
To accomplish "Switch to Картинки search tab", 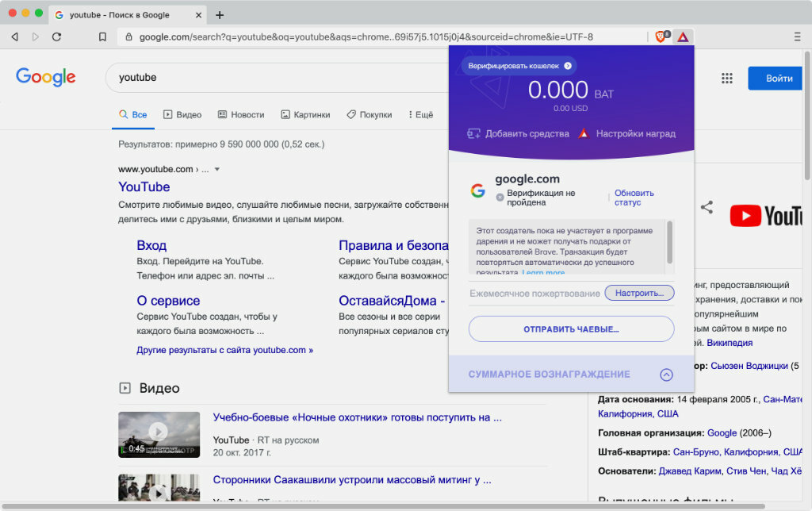I will pos(305,114).
